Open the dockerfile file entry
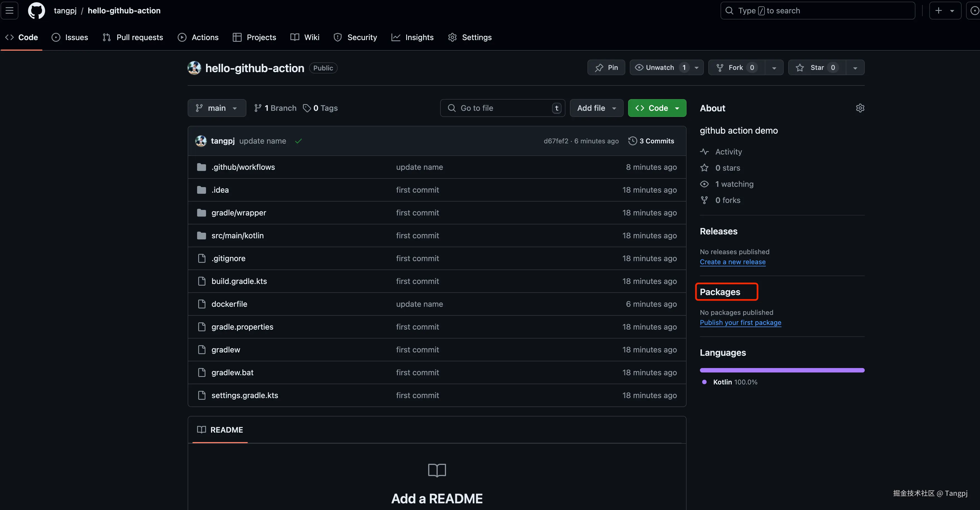980x510 pixels. point(229,304)
